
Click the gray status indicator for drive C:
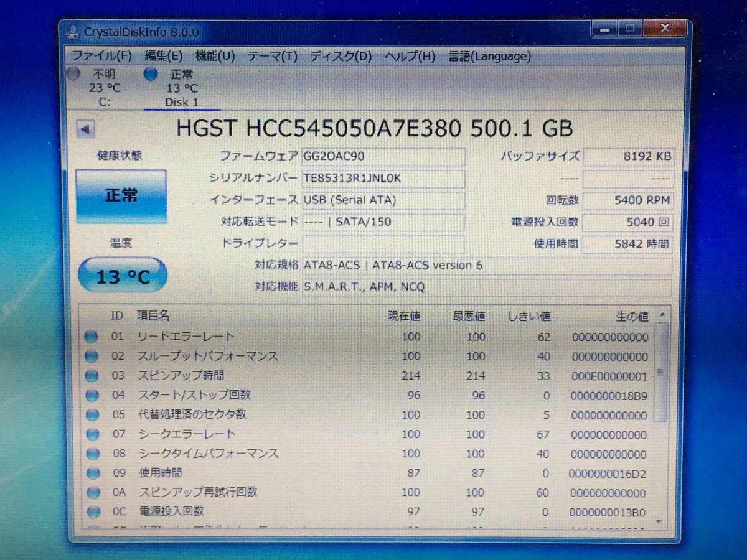[74, 74]
